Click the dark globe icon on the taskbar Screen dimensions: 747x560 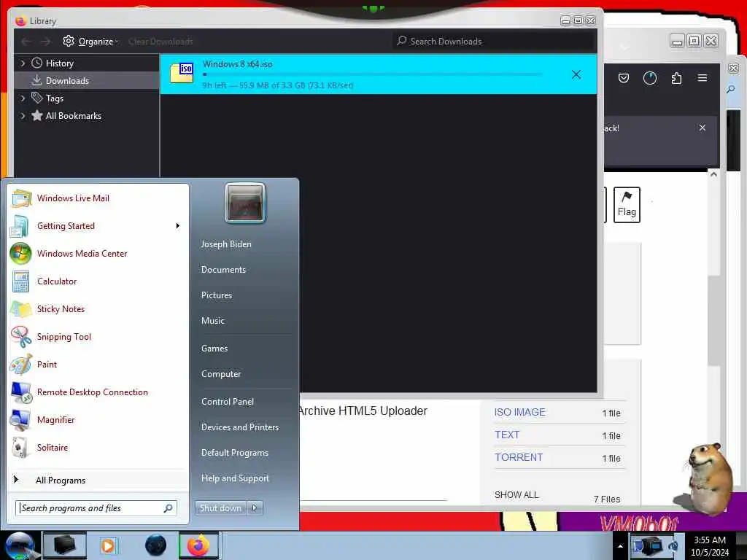tap(156, 545)
